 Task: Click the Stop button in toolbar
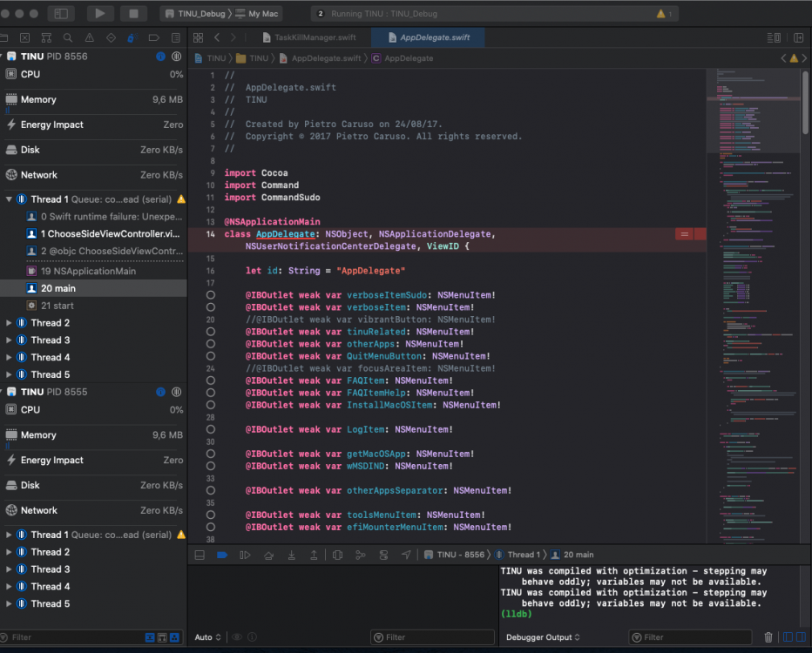pyautogui.click(x=133, y=14)
